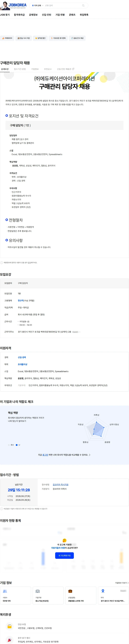Click the 구매 담당자 position header
The height and width of the screenshot is (644, 129).
point(64,125)
